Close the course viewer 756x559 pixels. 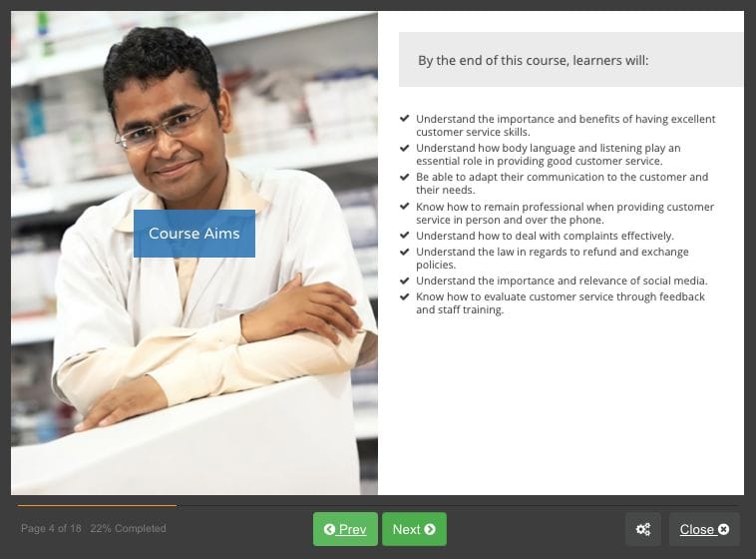pos(704,529)
